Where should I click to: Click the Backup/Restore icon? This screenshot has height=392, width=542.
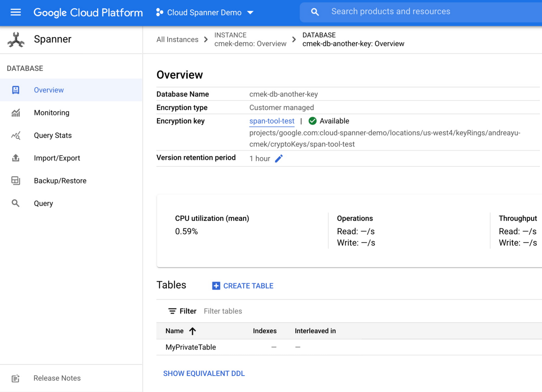(16, 181)
